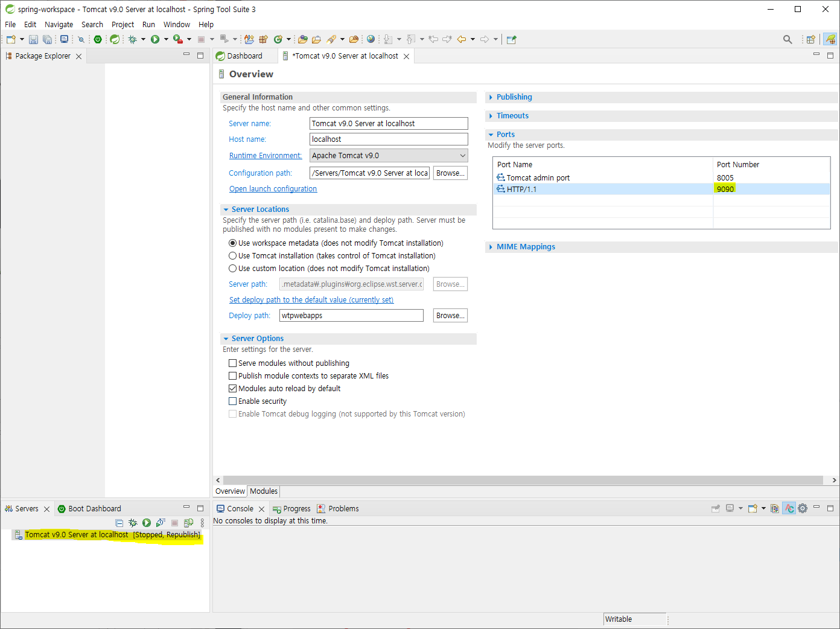
Task: Open the Servers view three-dot menu
Action: [x=202, y=523]
